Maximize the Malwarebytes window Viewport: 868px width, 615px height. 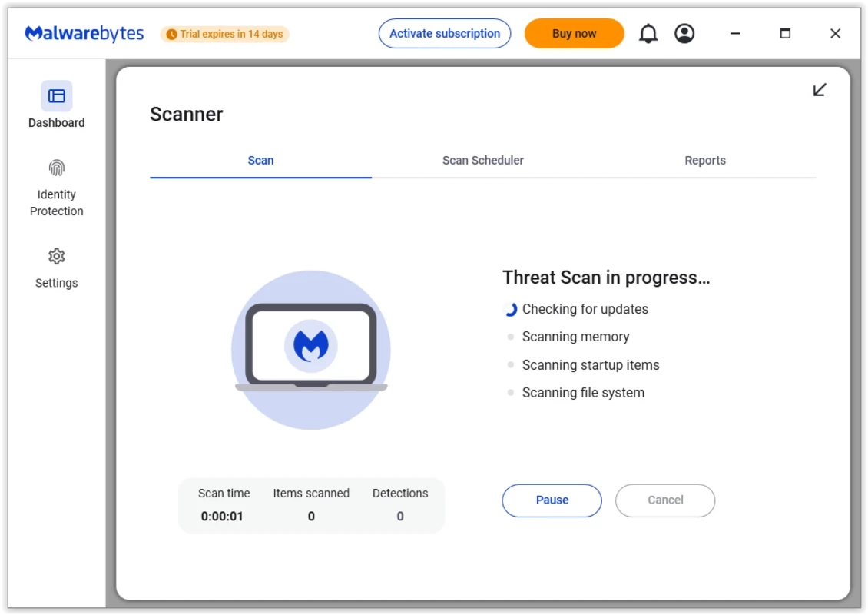coord(785,34)
